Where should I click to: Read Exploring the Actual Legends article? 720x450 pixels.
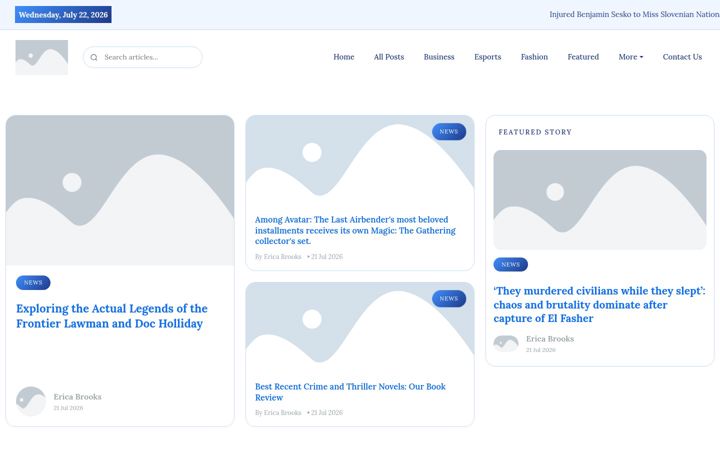[112, 316]
